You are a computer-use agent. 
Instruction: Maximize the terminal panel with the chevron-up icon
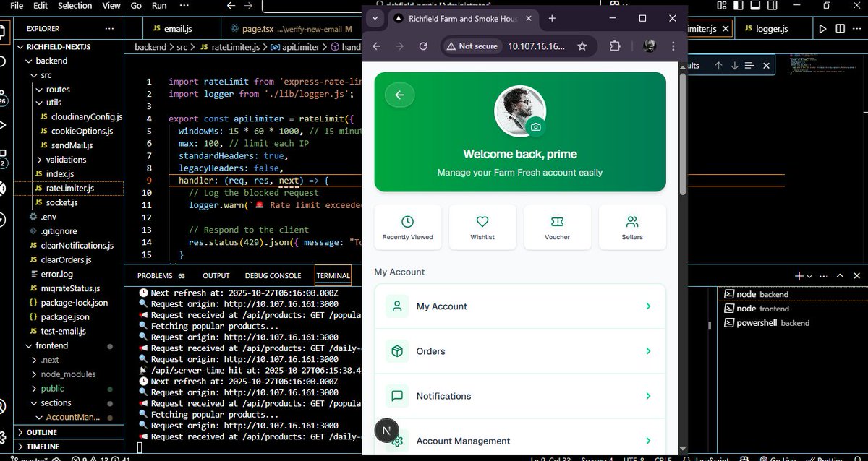(840, 276)
